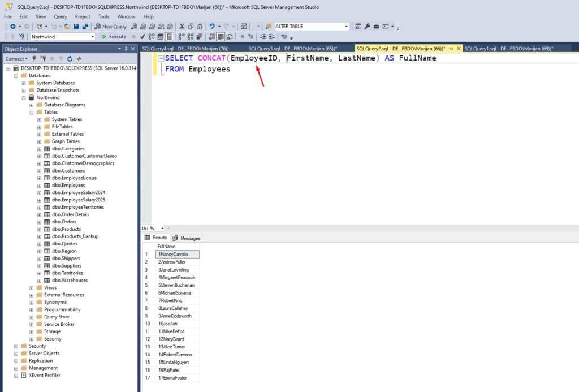
Task: Toggle Include Client Statistics
Action: (x=200, y=37)
